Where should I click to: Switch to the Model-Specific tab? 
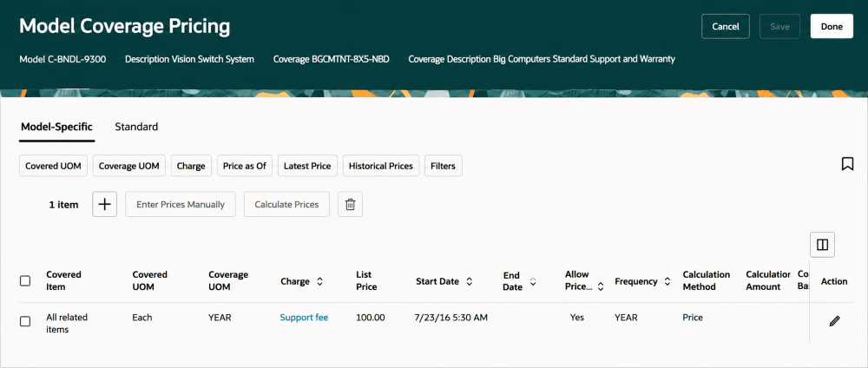[56, 127]
